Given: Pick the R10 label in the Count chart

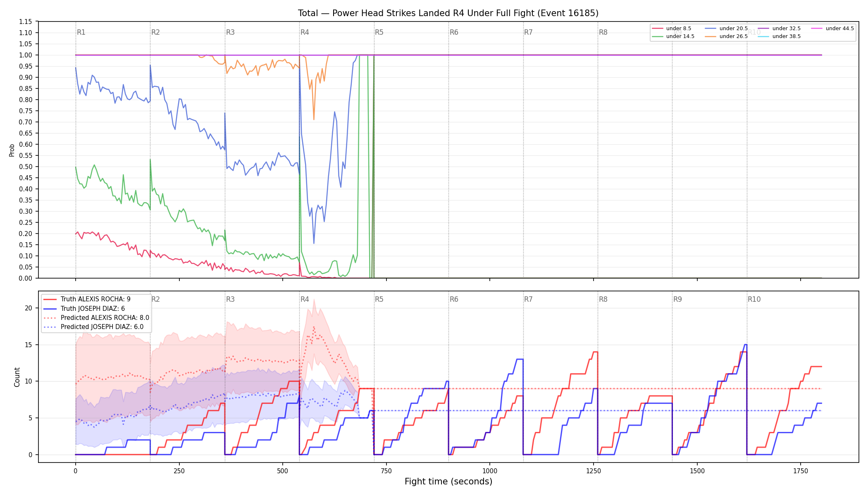Looking at the screenshot, I should tap(754, 299).
